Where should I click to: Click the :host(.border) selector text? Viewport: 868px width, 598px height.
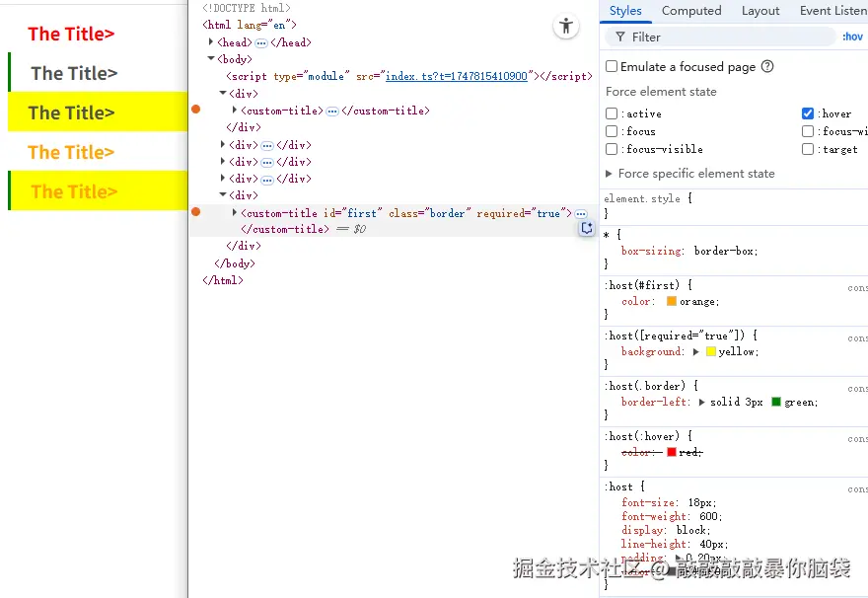point(645,386)
